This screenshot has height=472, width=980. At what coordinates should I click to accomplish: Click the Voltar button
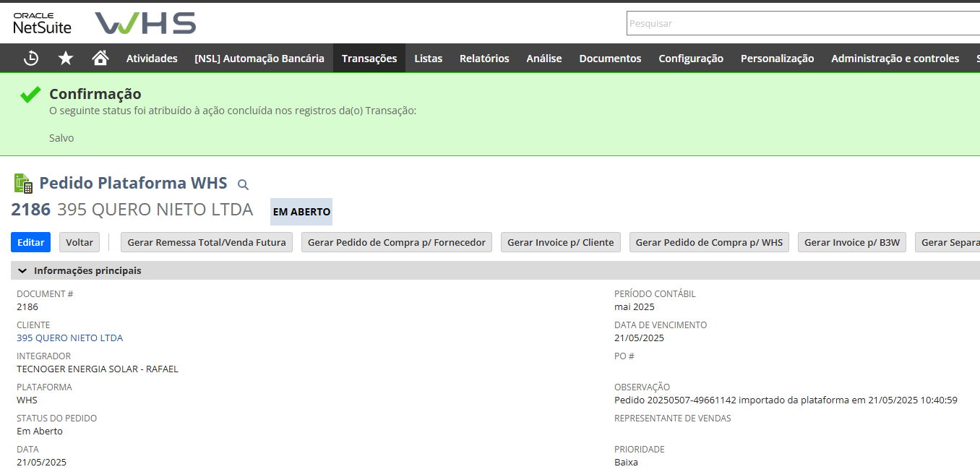[79, 242]
